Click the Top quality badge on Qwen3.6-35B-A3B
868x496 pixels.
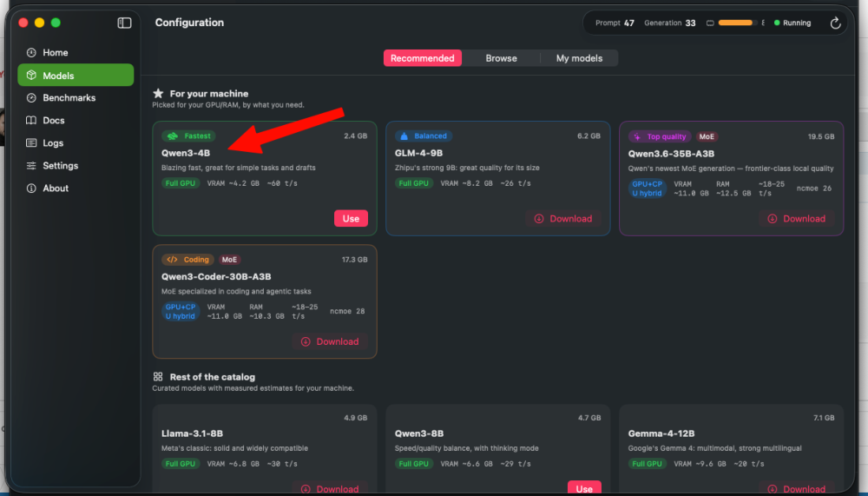(660, 136)
